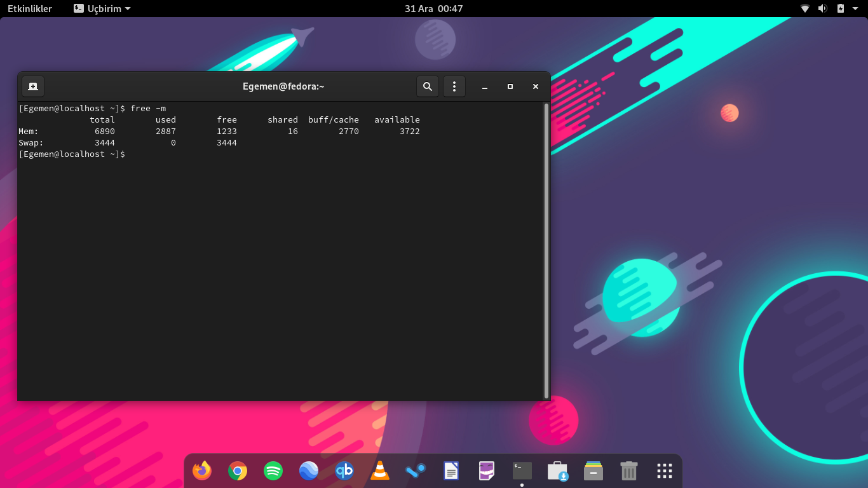Click the "Mem:" row label
This screenshot has height=488, width=868.
point(29,131)
